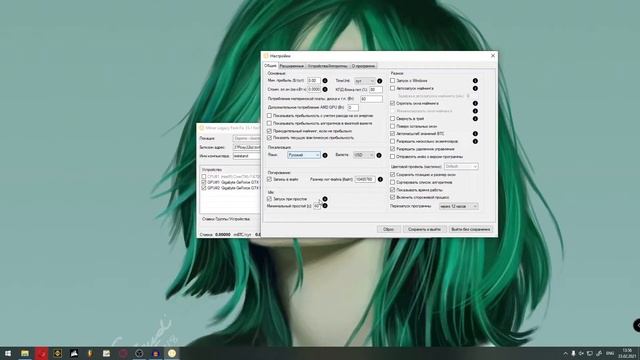Click info icon for Скрывать окна майнинга
640x360 pixels.
click(475, 103)
